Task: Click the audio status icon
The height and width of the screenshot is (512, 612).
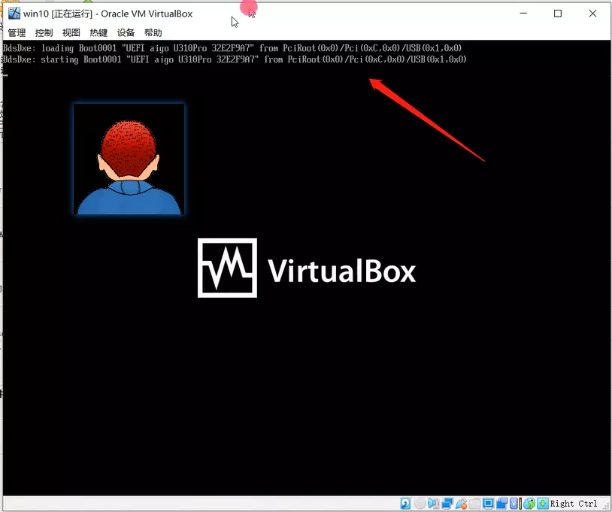Action: (433, 503)
